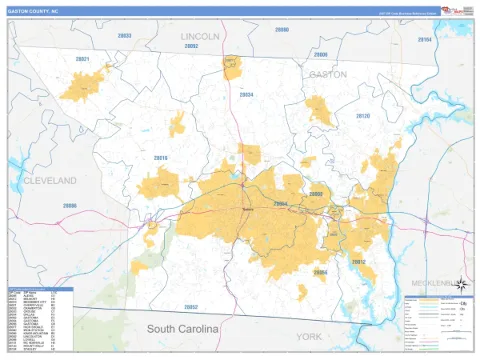Select the 28021 ZIP code label
The image size is (480, 360).
click(82, 59)
